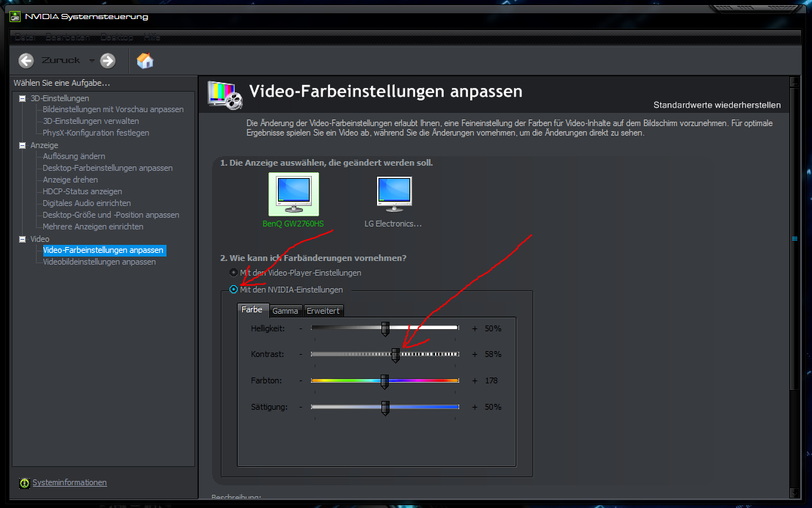
Task: Collapse the Video tree node
Action: point(22,239)
